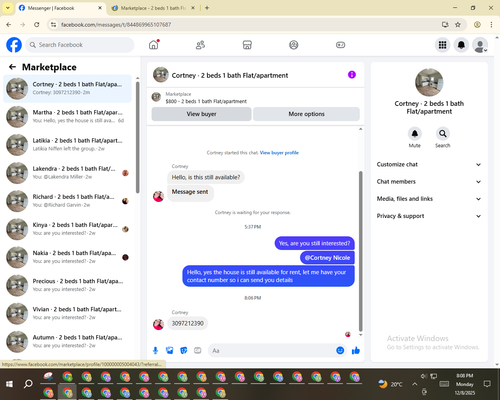Expand Customize chat section
The height and width of the screenshot is (400, 500).
[x=429, y=164]
